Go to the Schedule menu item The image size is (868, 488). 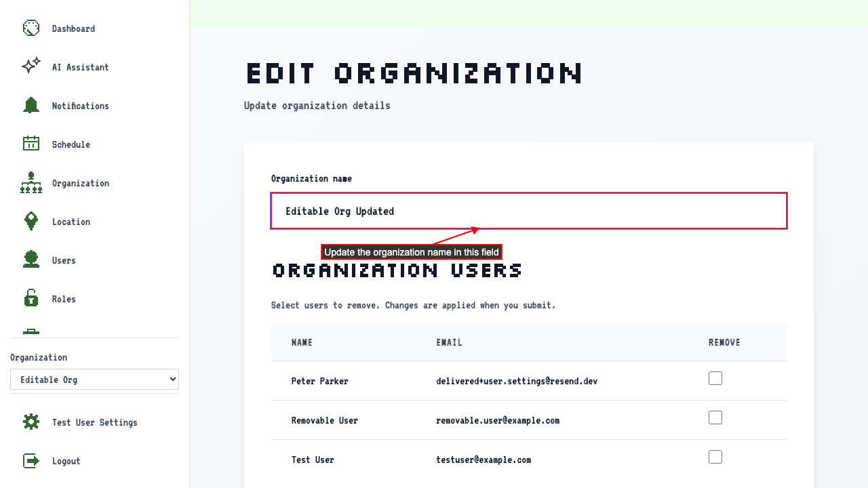coord(71,144)
